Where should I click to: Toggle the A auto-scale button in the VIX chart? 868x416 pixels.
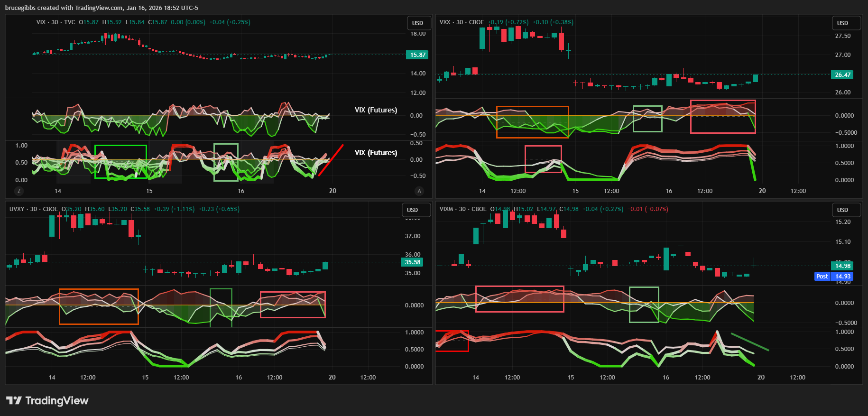tap(419, 191)
